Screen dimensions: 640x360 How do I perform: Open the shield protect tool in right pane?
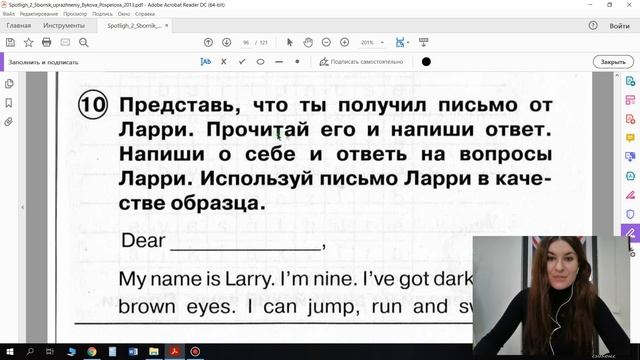(630, 214)
